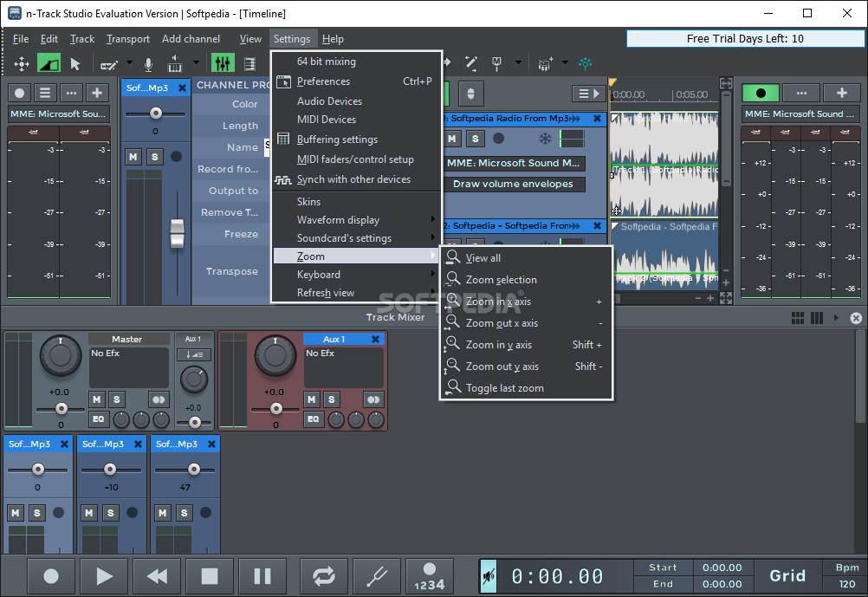The width and height of the screenshot is (868, 597).
Task: Arm record on the channel strip with pan 47
Action: coord(205,513)
